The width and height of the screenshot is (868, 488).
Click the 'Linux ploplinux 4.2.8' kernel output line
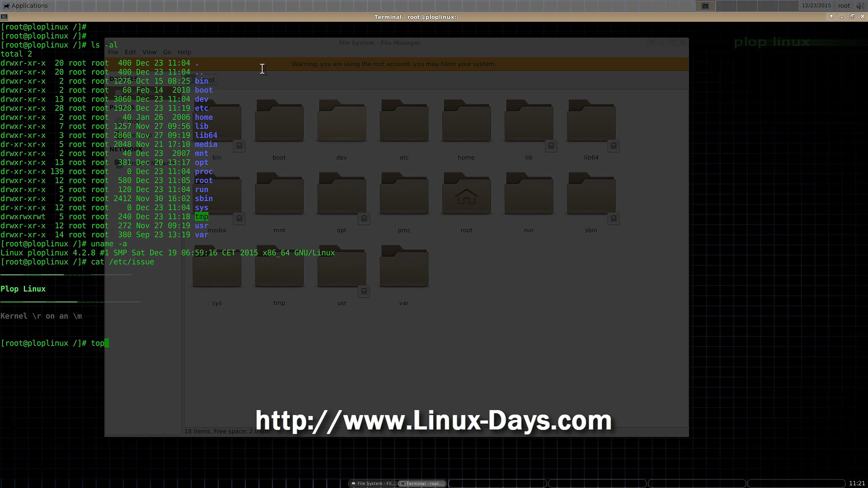click(168, 253)
